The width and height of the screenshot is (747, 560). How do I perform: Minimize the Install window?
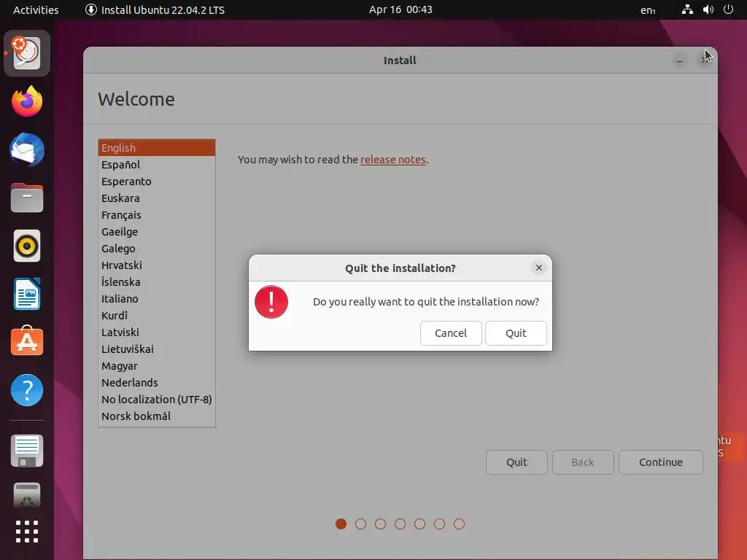coord(680,61)
